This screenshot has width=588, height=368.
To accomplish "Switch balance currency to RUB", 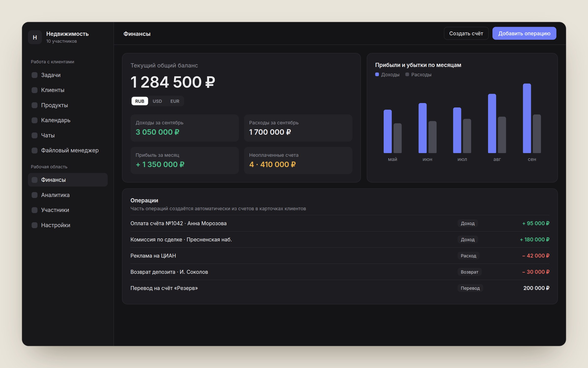I will click(140, 101).
